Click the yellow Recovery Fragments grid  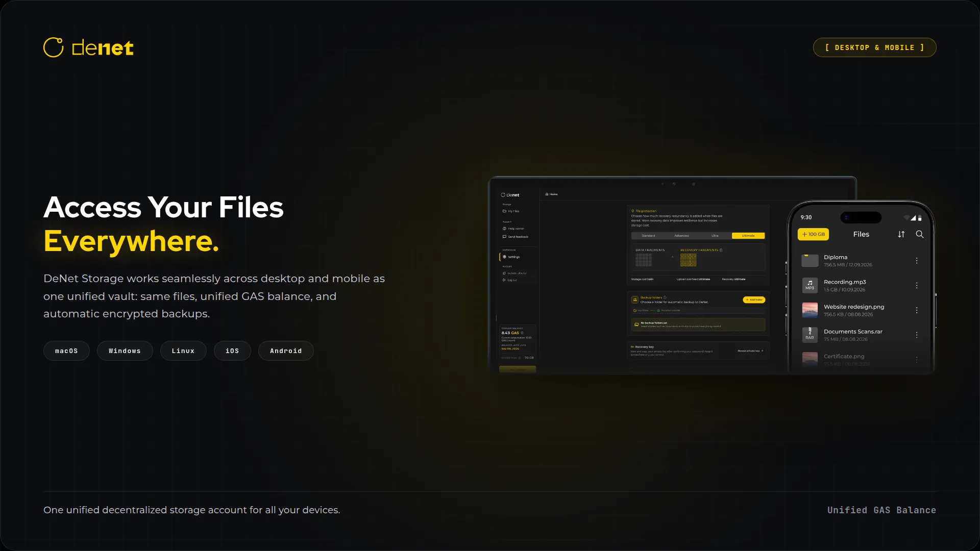[689, 260]
